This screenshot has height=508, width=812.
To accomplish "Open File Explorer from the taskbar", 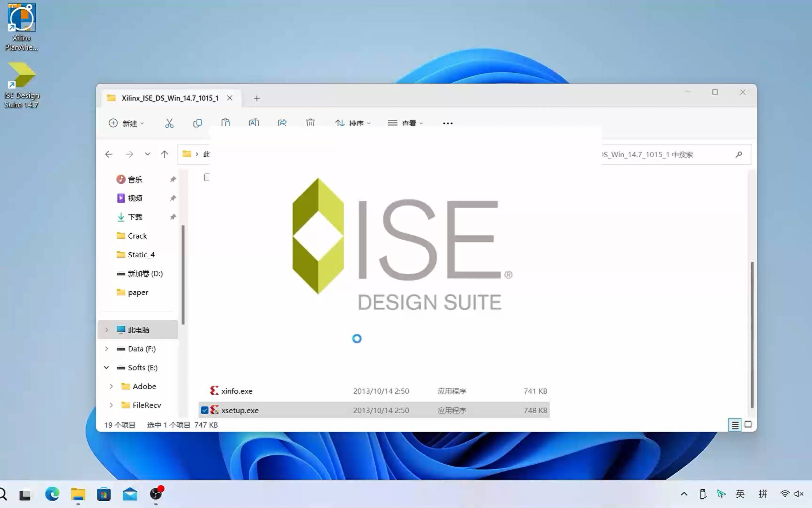I will tap(78, 494).
